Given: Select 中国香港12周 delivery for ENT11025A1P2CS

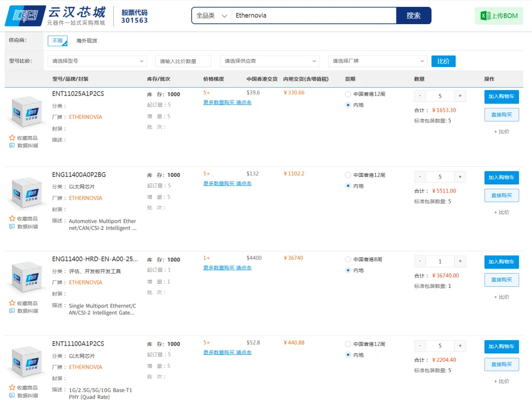Looking at the screenshot, I should pyautogui.click(x=348, y=94).
